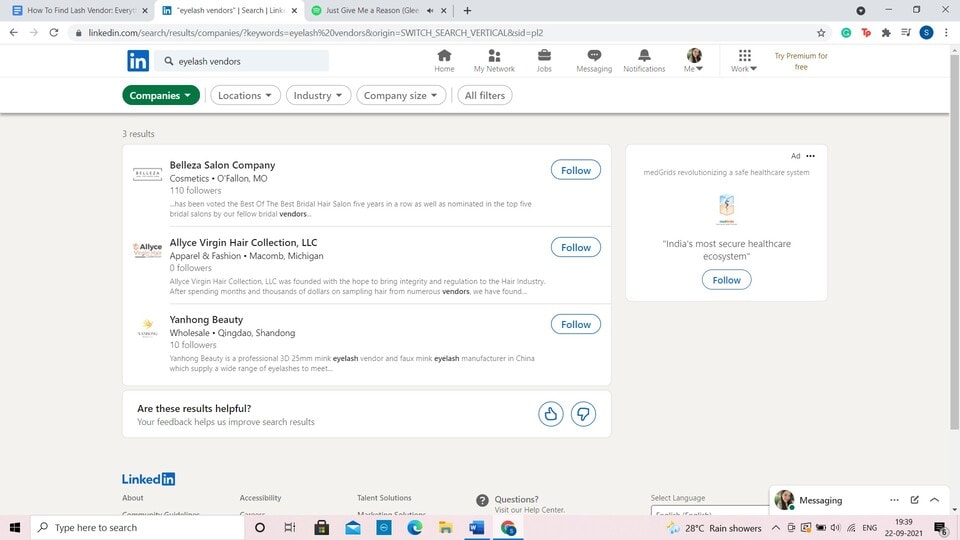Open the taskbar Task View icon

[290, 527]
